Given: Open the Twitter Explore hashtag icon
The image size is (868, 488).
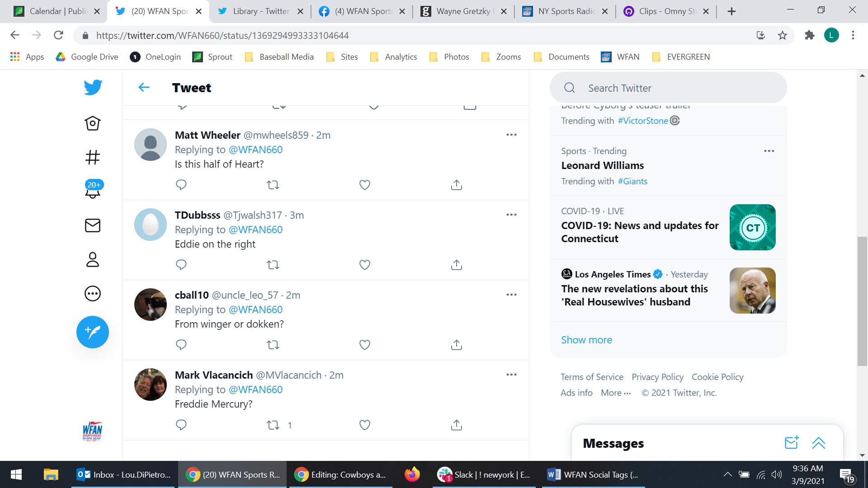Looking at the screenshot, I should coord(92,157).
